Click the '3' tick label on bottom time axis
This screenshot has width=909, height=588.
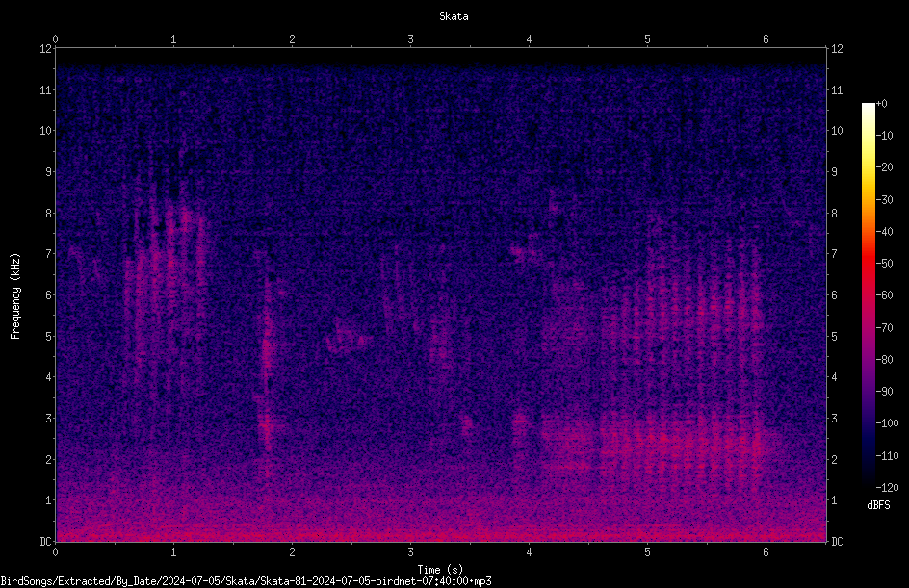[410, 552]
